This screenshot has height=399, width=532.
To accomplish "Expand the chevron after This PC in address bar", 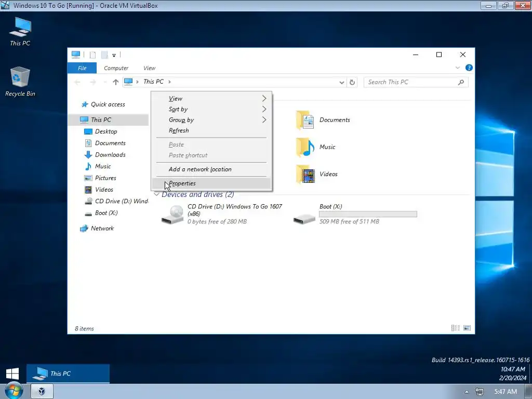I will click(x=169, y=82).
